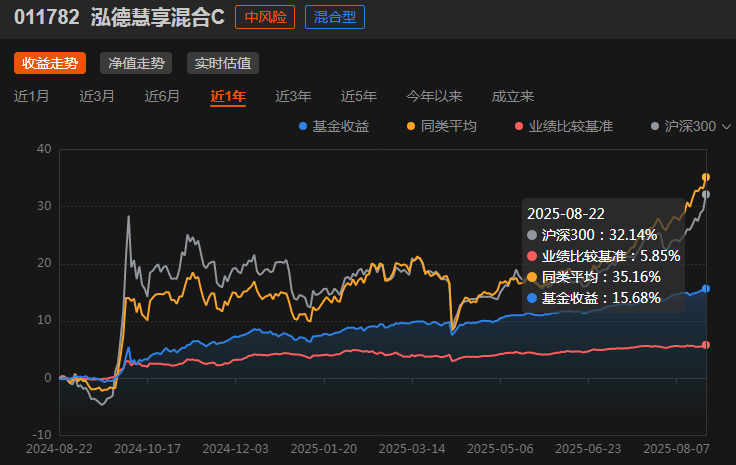736x465 pixels.
Task: Click tooltip row 沪深300：32.14%
Action: coord(592,235)
